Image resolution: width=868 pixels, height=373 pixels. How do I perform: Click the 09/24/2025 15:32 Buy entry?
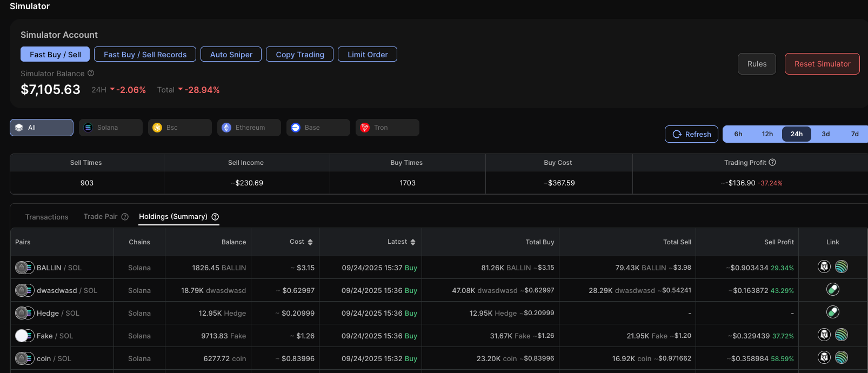coord(379,358)
